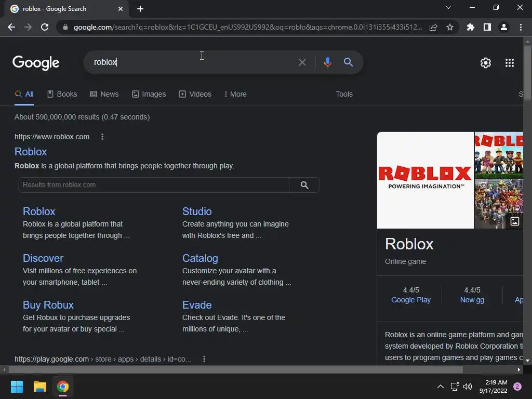532x399 pixels.
Task: Close the roblox Google Search tab
Action: 121,9
